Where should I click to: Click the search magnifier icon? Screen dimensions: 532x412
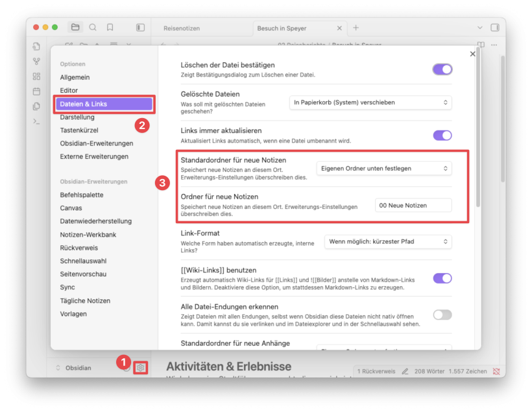tap(93, 27)
